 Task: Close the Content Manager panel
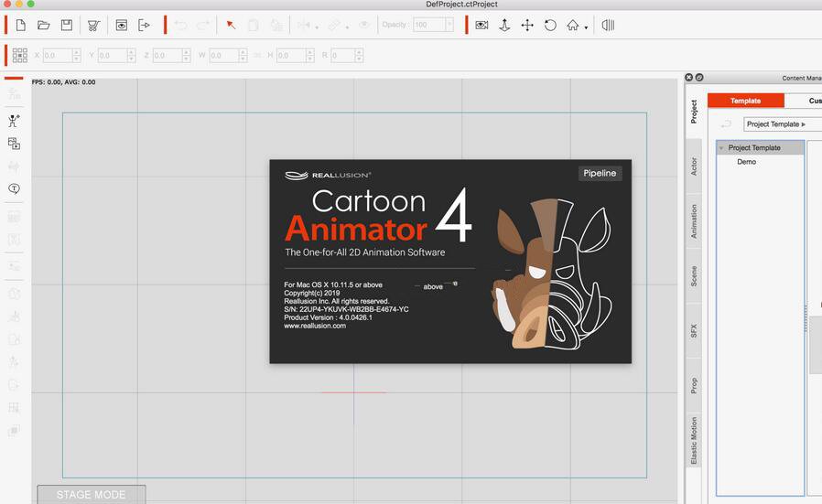pyautogui.click(x=689, y=78)
